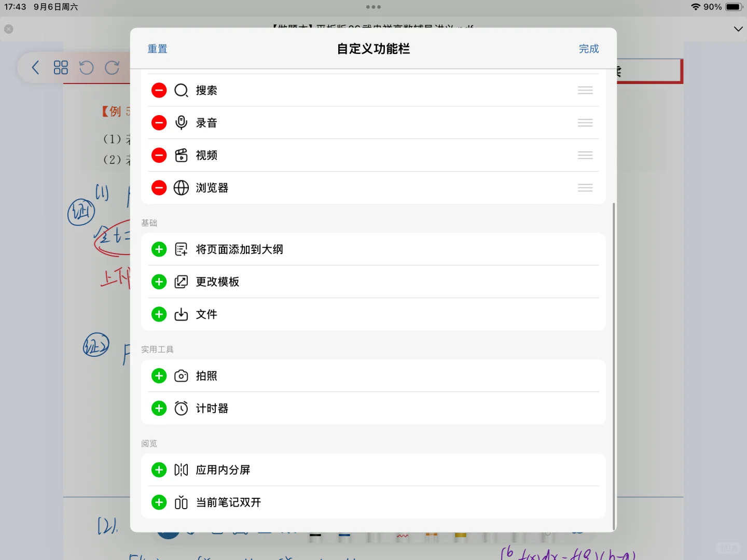The image size is (747, 560).
Task: Open the page thumbnails grid view
Action: 61,67
